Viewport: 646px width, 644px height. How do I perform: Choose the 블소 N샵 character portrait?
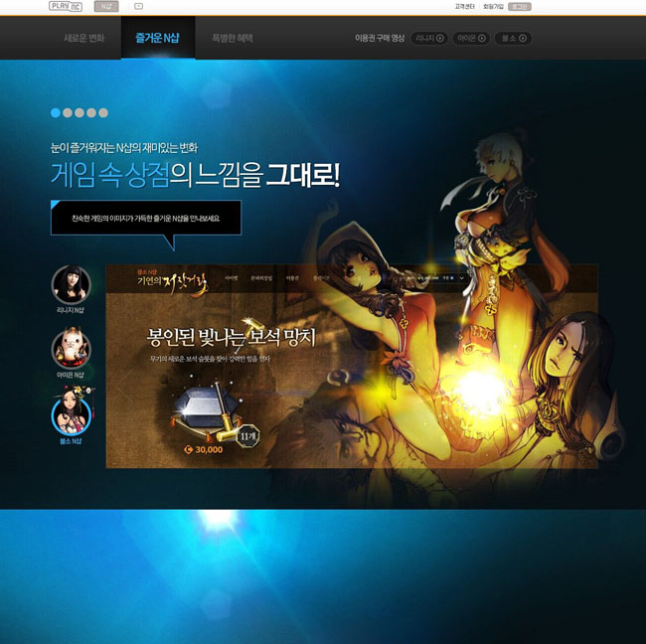click(72, 413)
